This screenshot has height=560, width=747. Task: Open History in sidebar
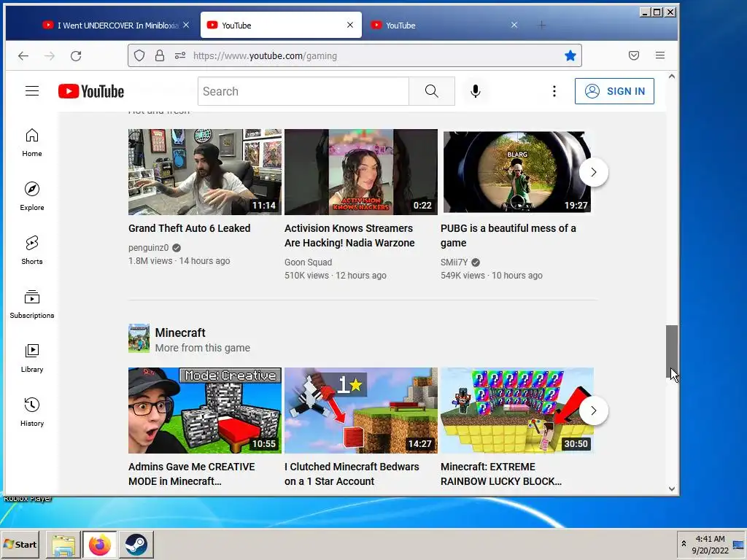(x=32, y=411)
